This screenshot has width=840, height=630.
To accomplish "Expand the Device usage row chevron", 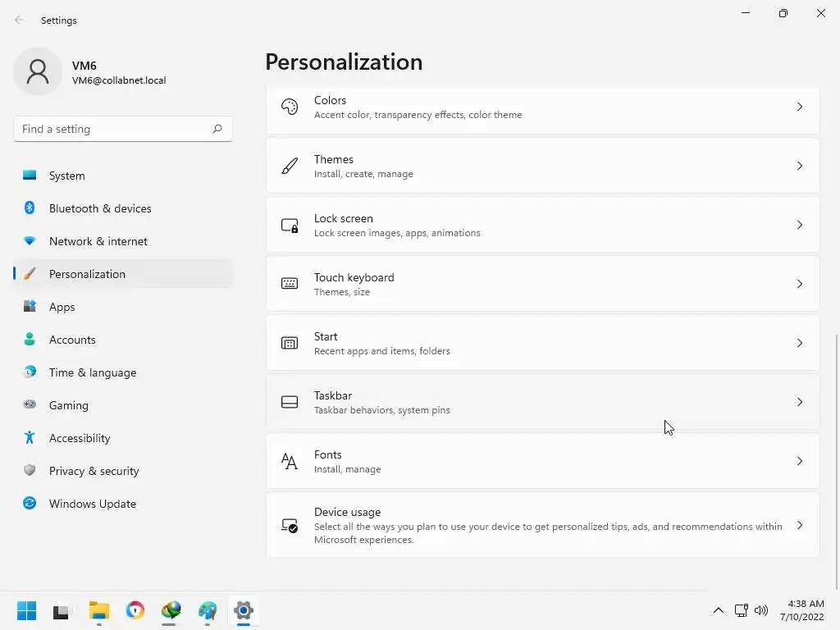I will pyautogui.click(x=799, y=525).
